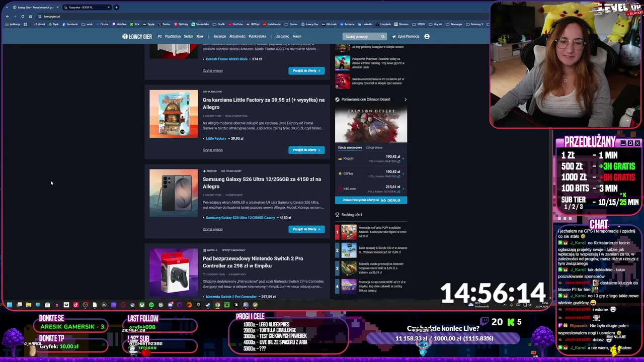
Task: Open Minecraft launcher from the taskbar
Action: click(x=227, y=305)
